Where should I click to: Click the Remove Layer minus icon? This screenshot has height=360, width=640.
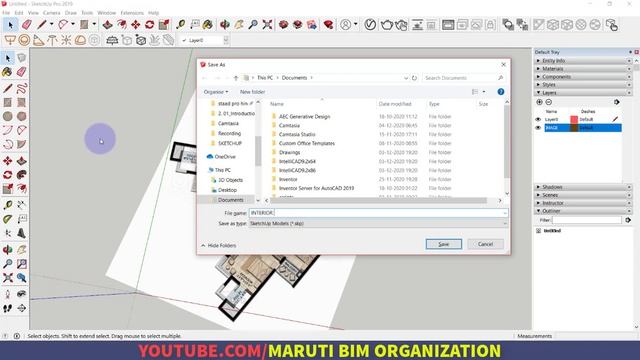pyautogui.click(x=549, y=102)
